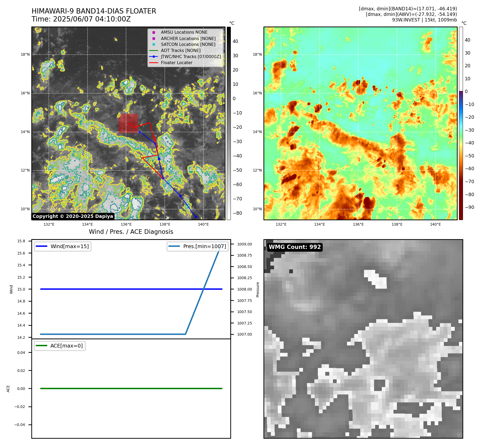Click the rainbow AWV temperature colorbar
Viewport: 481px width, 448px height.
point(461,123)
